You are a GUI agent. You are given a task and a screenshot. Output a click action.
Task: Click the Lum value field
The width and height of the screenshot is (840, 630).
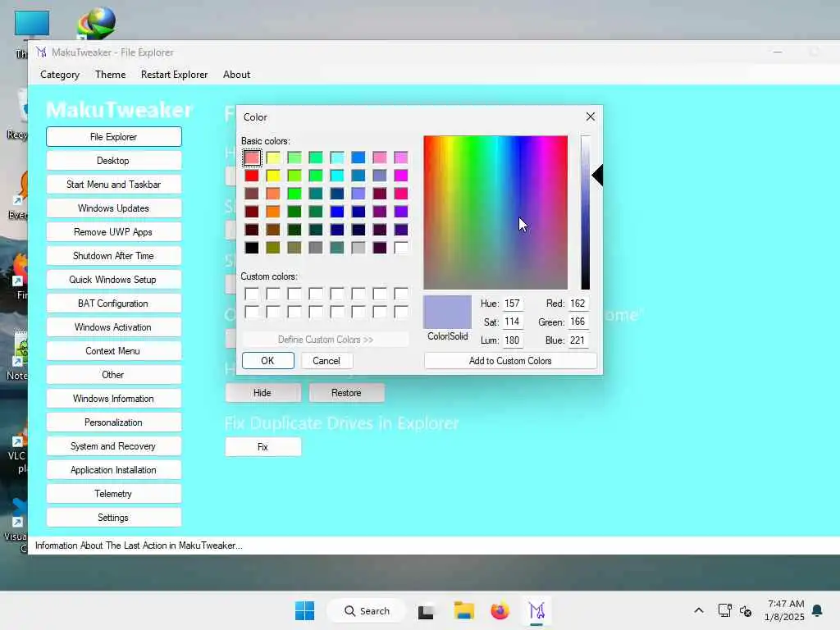[x=513, y=340]
